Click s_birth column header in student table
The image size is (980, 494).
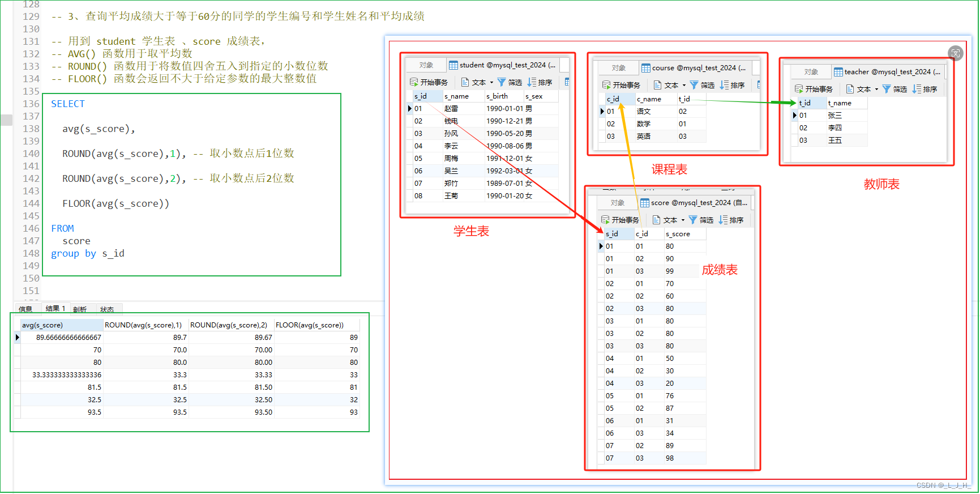(504, 96)
